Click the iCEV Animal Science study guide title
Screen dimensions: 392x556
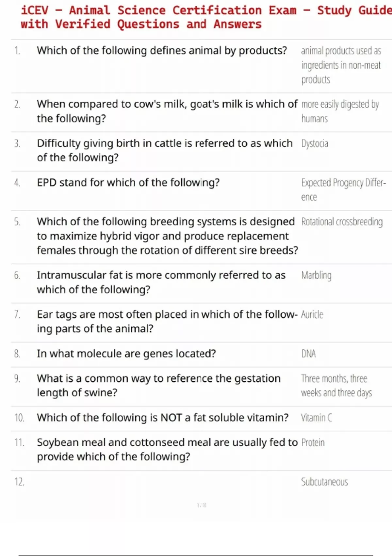(203, 17)
